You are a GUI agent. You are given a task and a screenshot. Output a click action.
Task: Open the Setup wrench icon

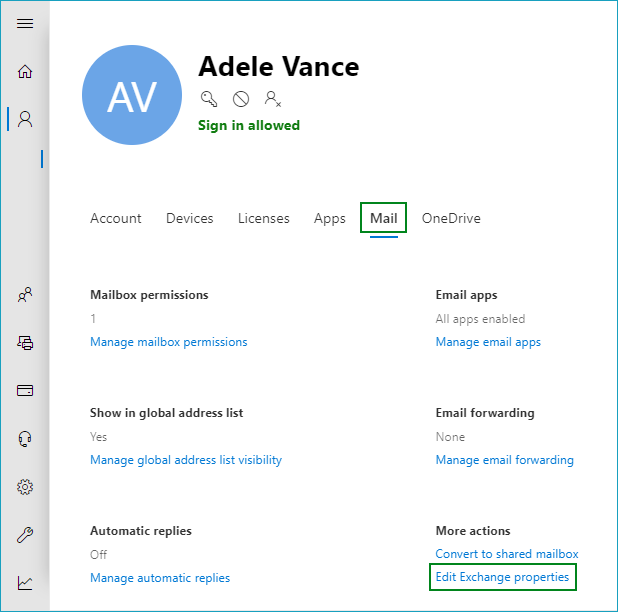25,535
